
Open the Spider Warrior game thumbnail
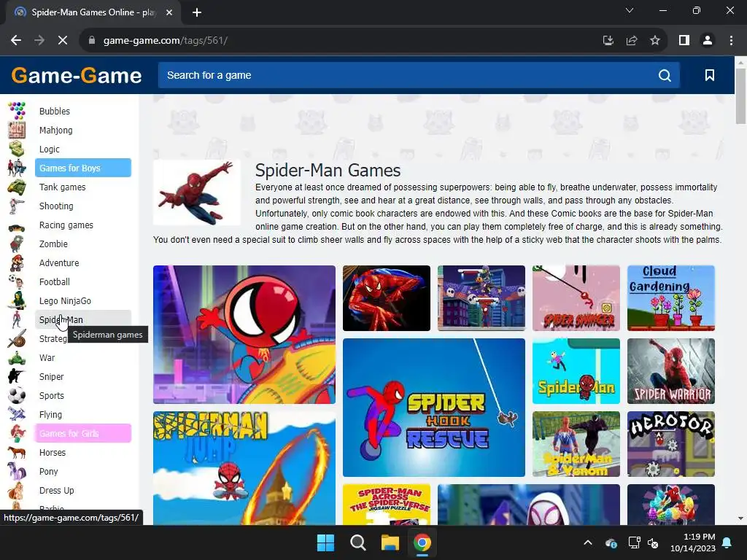coord(671,371)
